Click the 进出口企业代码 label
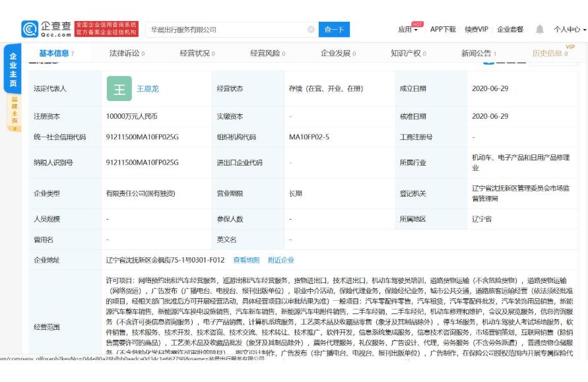 click(x=240, y=163)
